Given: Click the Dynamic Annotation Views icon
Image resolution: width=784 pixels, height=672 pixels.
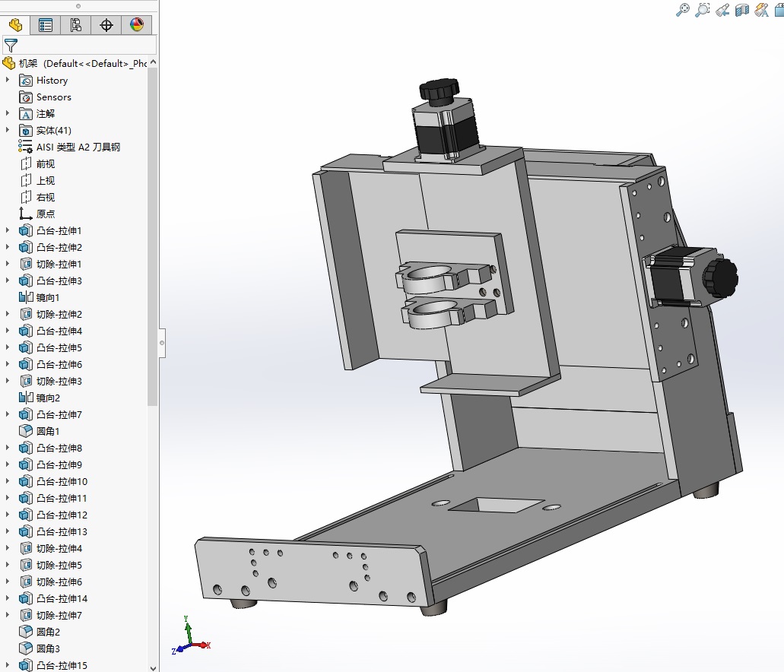Looking at the screenshot, I should [x=762, y=9].
